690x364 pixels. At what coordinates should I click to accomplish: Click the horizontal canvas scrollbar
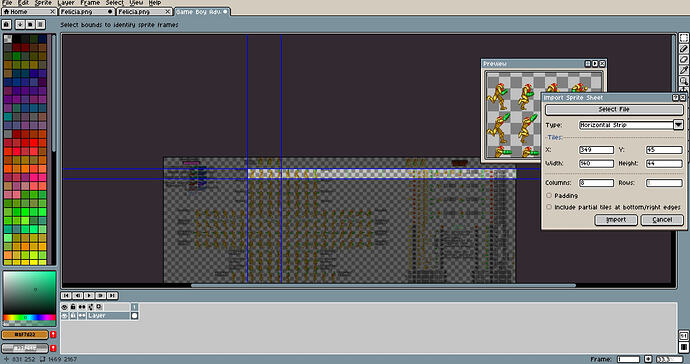click(383, 285)
